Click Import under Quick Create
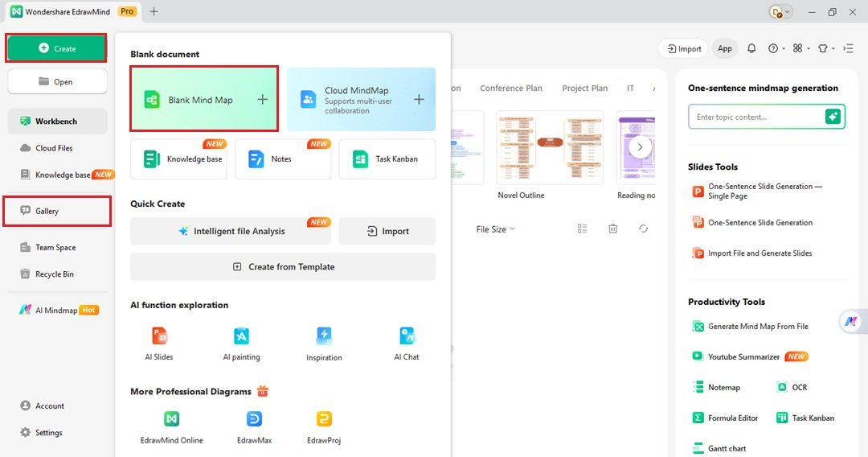The height and width of the screenshot is (457, 868). [x=387, y=231]
